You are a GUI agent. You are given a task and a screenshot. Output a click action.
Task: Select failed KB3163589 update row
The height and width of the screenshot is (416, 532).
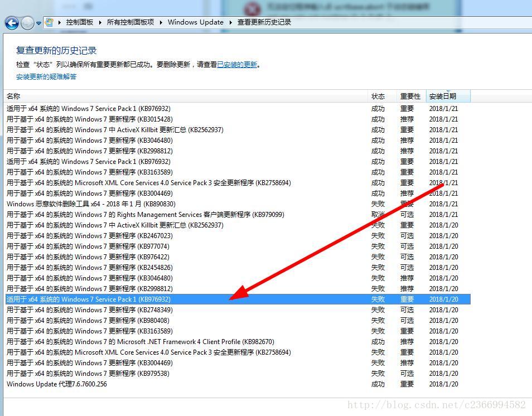click(x=237, y=331)
